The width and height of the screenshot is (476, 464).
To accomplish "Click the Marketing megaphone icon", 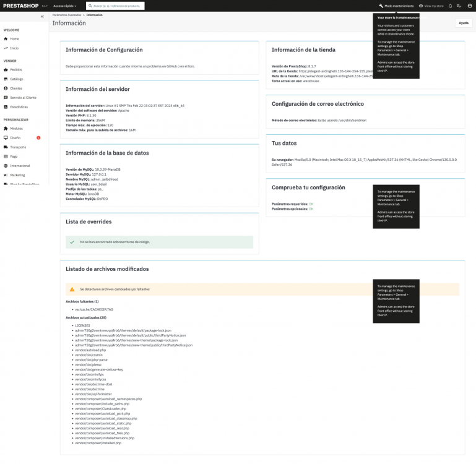I will coord(6,175).
